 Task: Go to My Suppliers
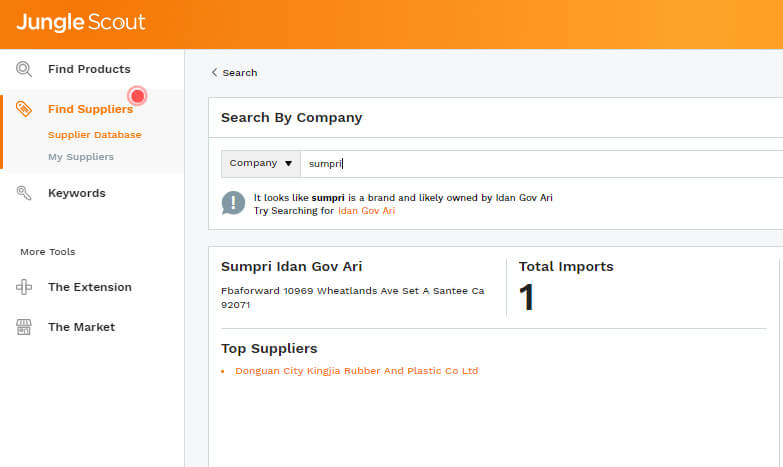pyautogui.click(x=80, y=157)
